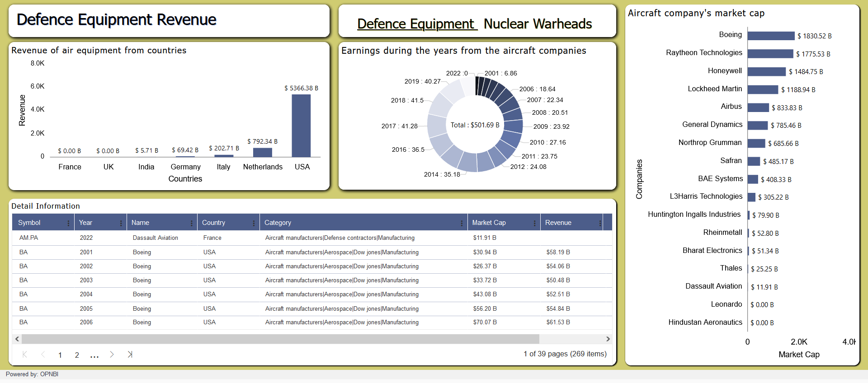Open the Country column options menu
Image resolution: width=868 pixels, height=383 pixels.
click(254, 223)
